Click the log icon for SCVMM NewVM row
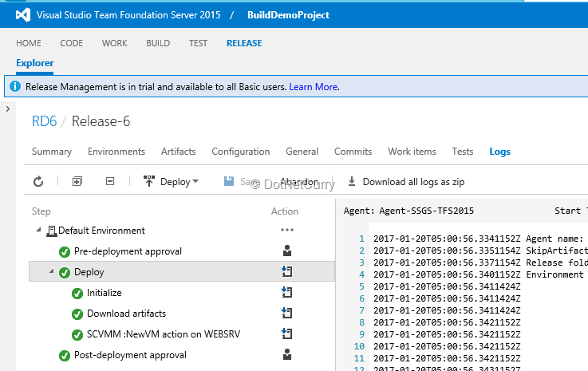The image size is (588, 371). click(287, 334)
